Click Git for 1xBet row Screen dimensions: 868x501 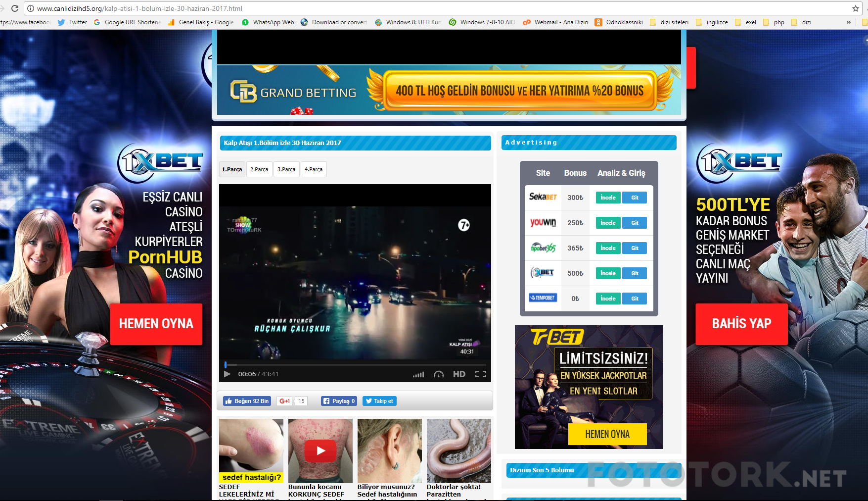(635, 273)
